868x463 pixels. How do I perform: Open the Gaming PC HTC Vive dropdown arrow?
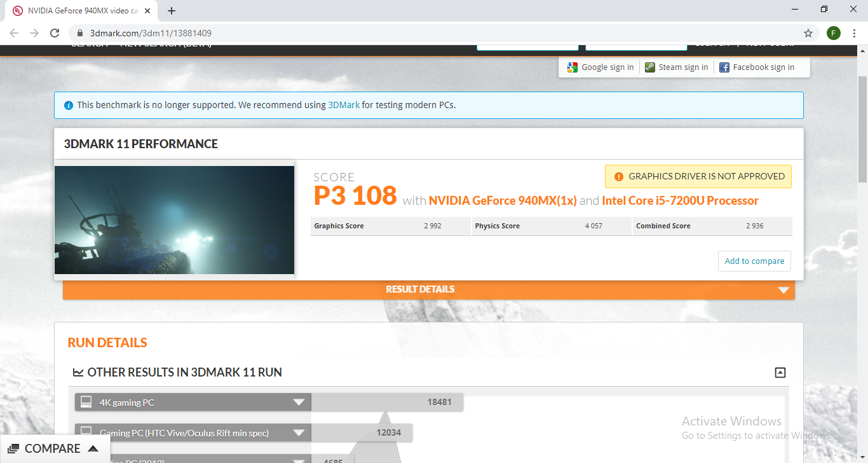(299, 433)
